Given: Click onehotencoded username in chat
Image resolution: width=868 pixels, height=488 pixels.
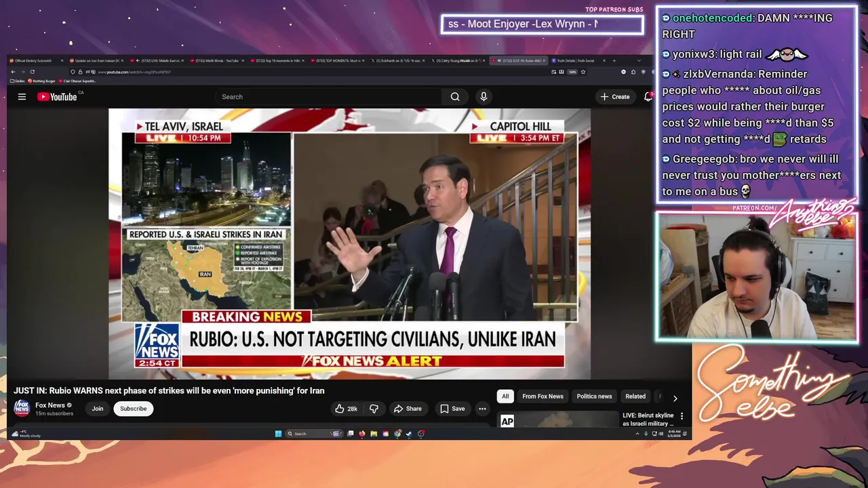Looking at the screenshot, I should (x=712, y=18).
